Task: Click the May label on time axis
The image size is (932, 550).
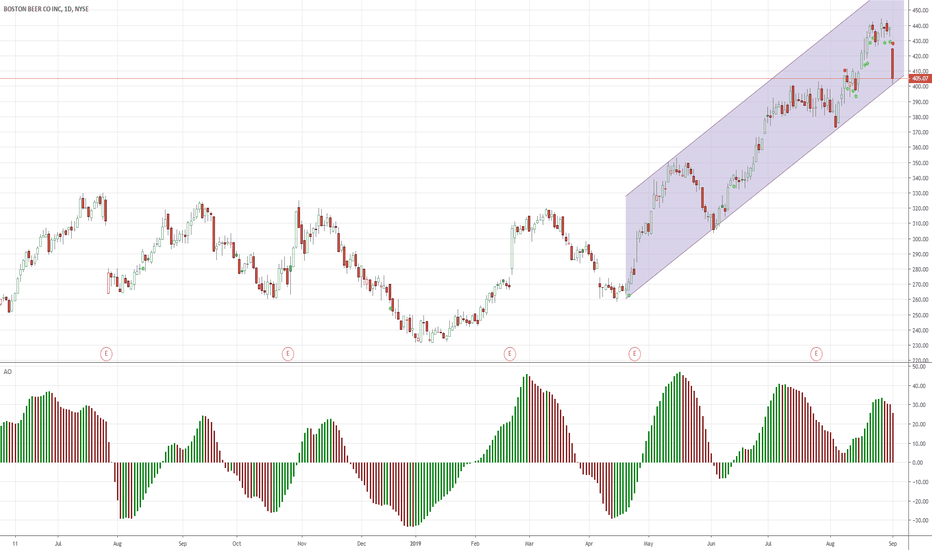Action: 648,543
